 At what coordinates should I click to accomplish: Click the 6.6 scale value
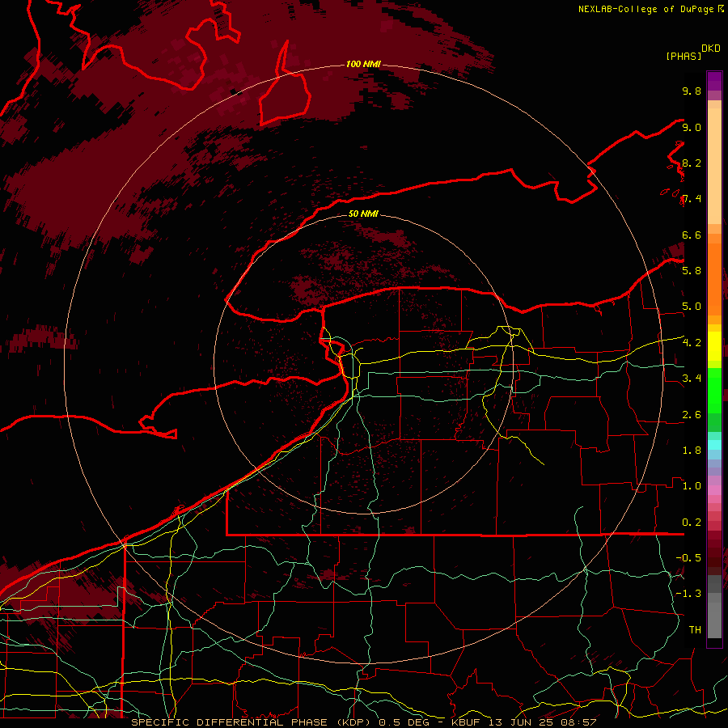coord(692,235)
